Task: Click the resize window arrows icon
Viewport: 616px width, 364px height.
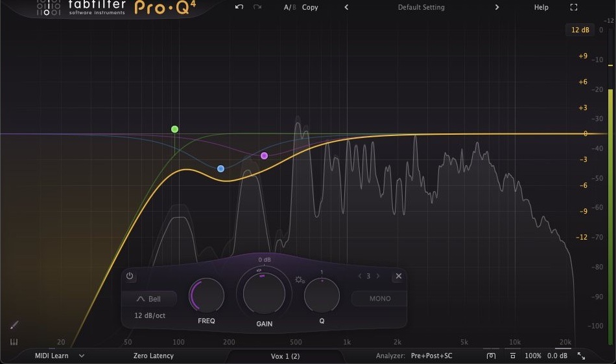Action: 582,356
